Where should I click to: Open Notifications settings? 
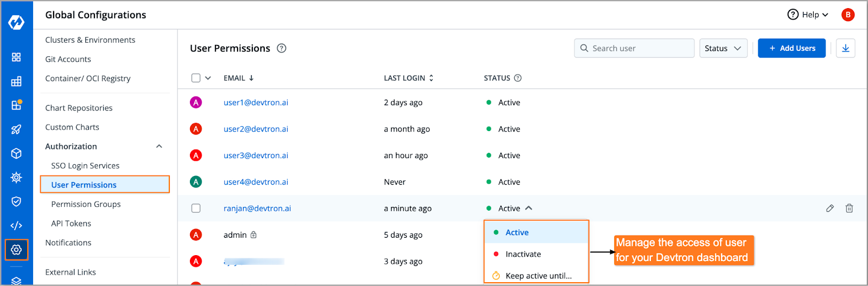[68, 243]
